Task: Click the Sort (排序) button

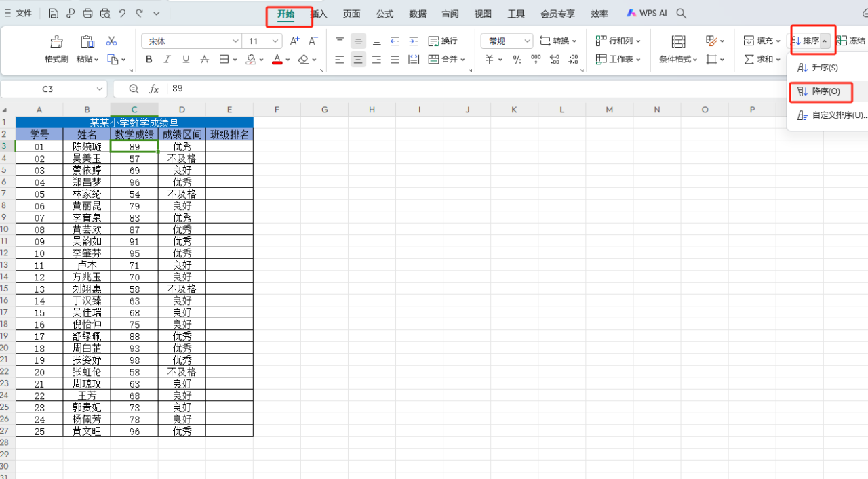Action: 805,41
